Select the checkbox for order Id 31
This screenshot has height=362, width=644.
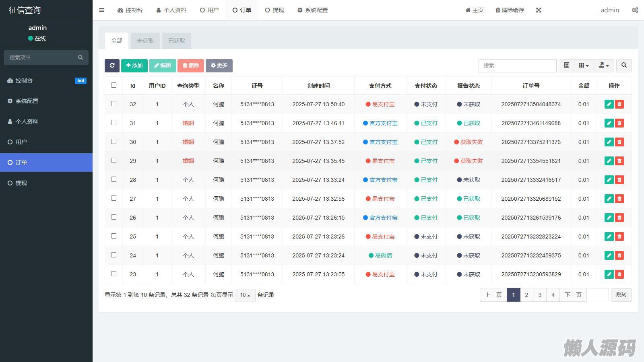click(x=114, y=123)
